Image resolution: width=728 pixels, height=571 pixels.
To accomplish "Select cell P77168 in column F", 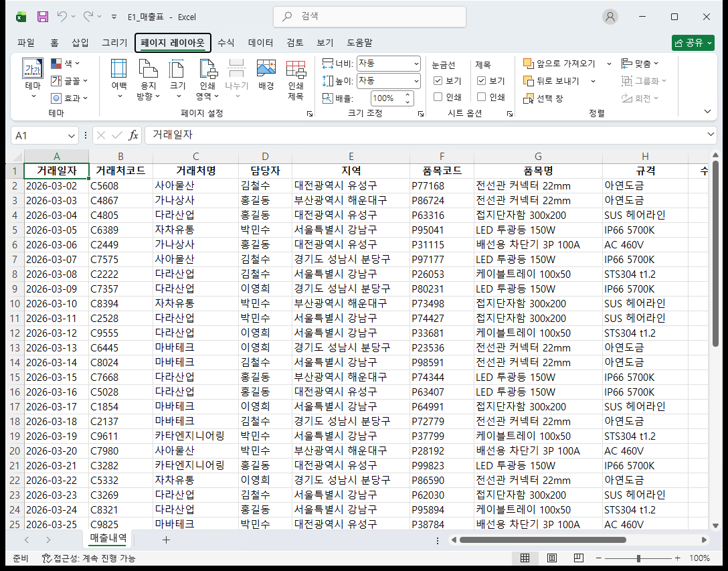I will click(x=442, y=186).
